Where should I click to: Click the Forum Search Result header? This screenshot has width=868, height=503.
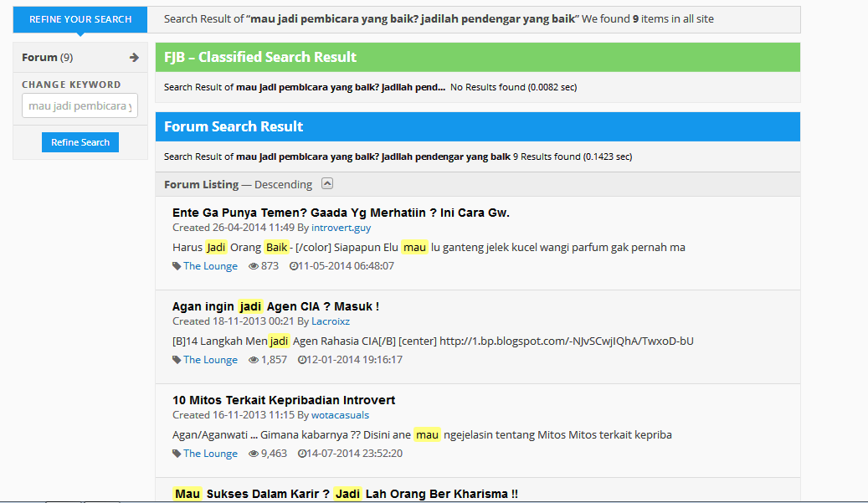[x=478, y=126]
